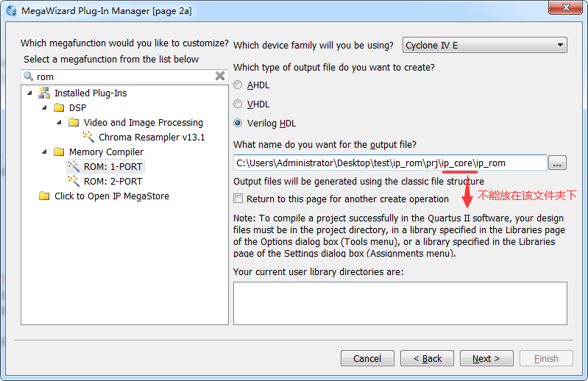Select the AHDL output file type
588x381 pixels.
(x=238, y=85)
